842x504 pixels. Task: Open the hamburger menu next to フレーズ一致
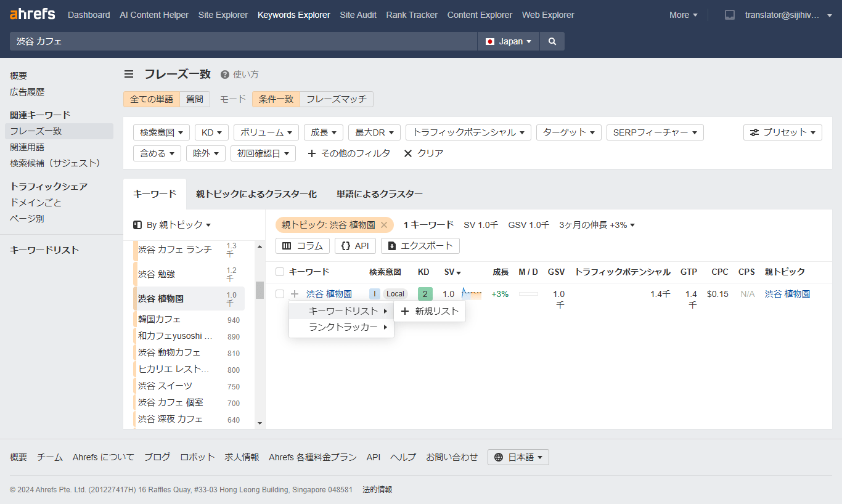[x=129, y=73]
